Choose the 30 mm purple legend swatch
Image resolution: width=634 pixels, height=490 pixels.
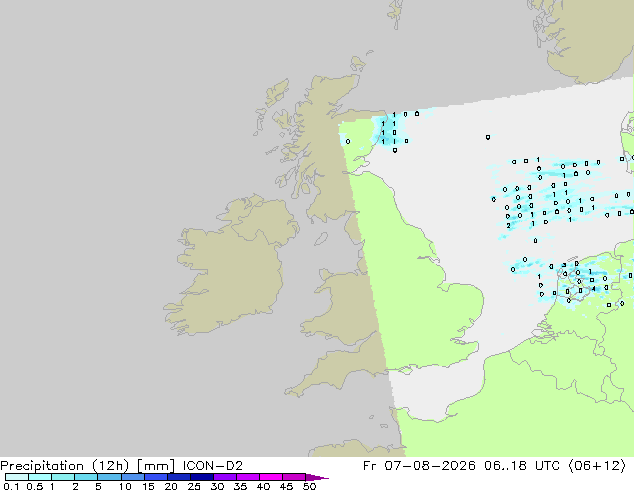point(225,477)
